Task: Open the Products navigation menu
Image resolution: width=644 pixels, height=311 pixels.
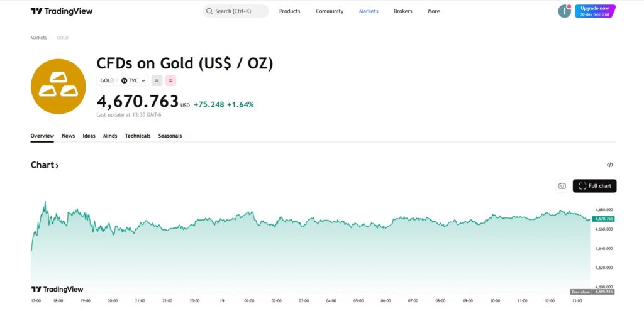Action: tap(289, 11)
